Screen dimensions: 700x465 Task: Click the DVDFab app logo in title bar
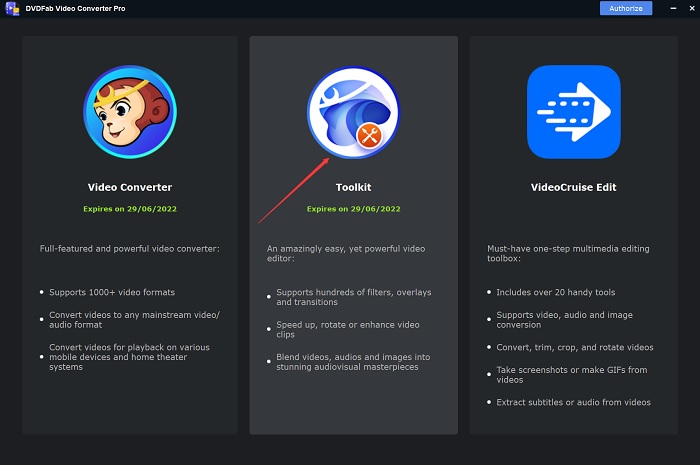pyautogui.click(x=12, y=8)
